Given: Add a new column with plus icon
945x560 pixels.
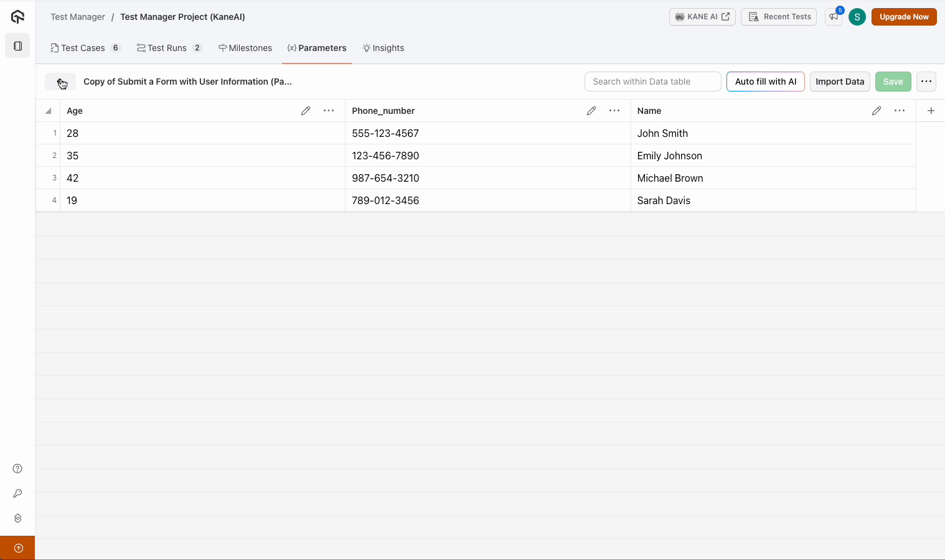Looking at the screenshot, I should tap(931, 111).
